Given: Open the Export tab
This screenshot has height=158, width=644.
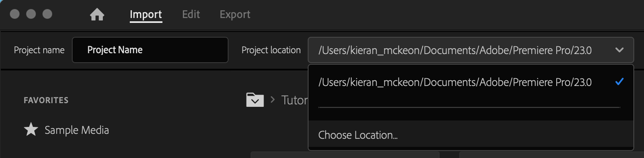Looking at the screenshot, I should pos(235,14).
